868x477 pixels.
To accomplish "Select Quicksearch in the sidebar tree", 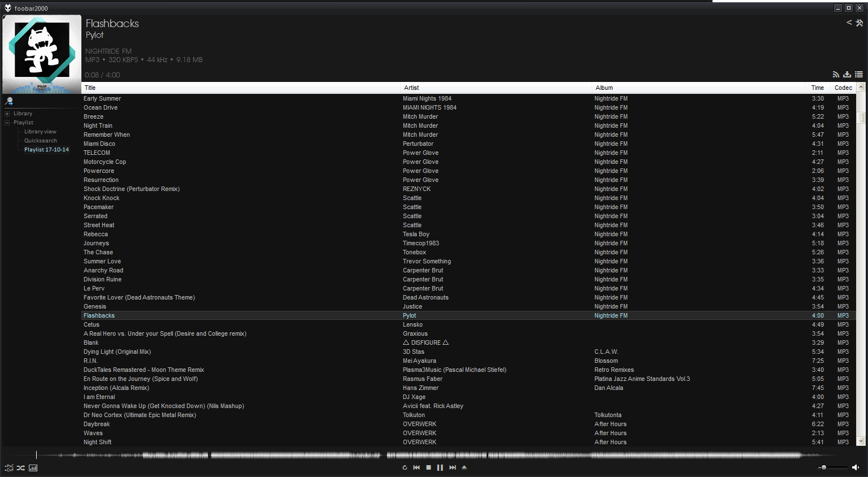I will [41, 141].
